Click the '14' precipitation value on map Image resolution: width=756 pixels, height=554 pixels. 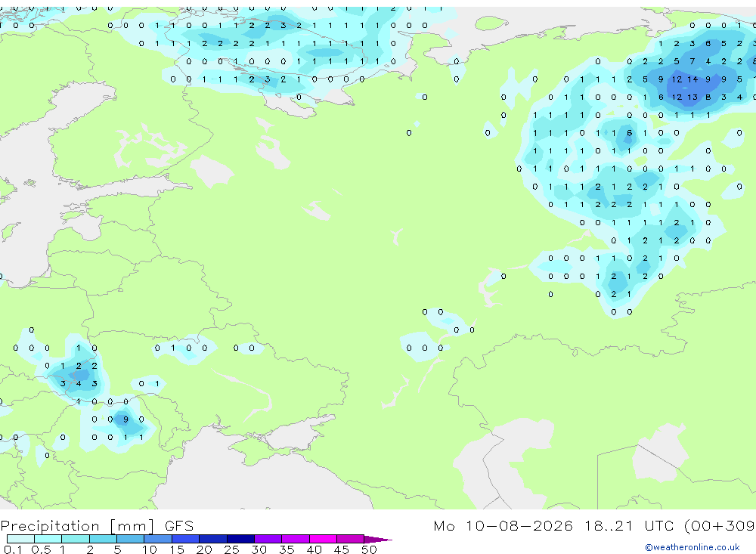click(x=692, y=79)
